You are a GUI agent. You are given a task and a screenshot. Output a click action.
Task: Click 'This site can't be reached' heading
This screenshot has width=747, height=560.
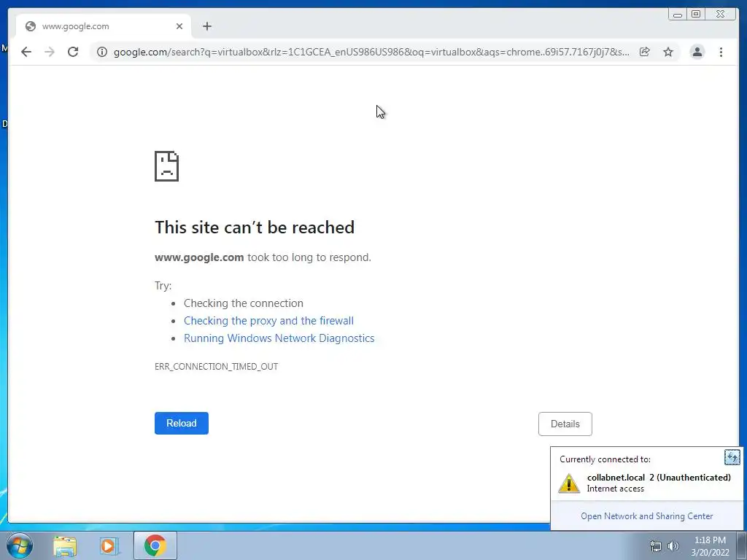[x=255, y=227]
